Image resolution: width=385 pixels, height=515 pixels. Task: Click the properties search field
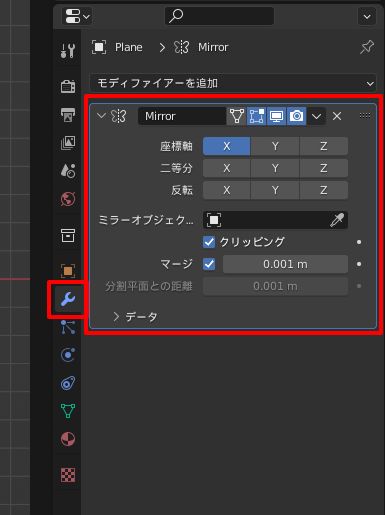pos(219,16)
